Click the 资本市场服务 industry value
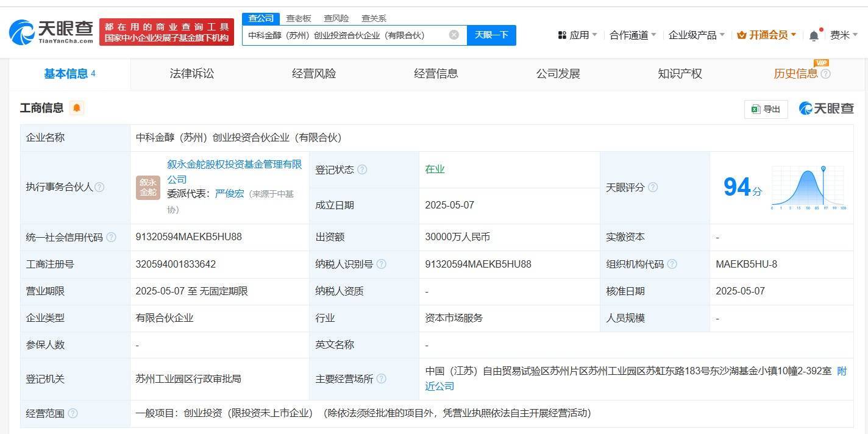 (x=454, y=318)
